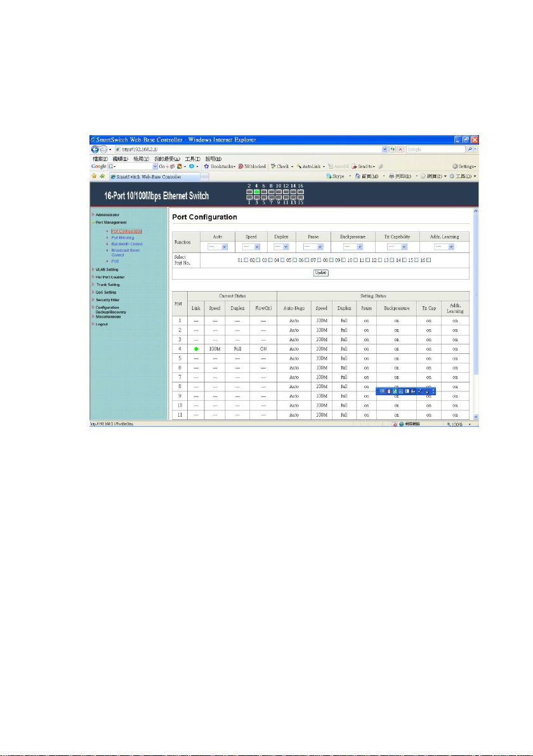
Task: Select SmartSwitch Web-Base Controller tab
Action: coord(154,177)
